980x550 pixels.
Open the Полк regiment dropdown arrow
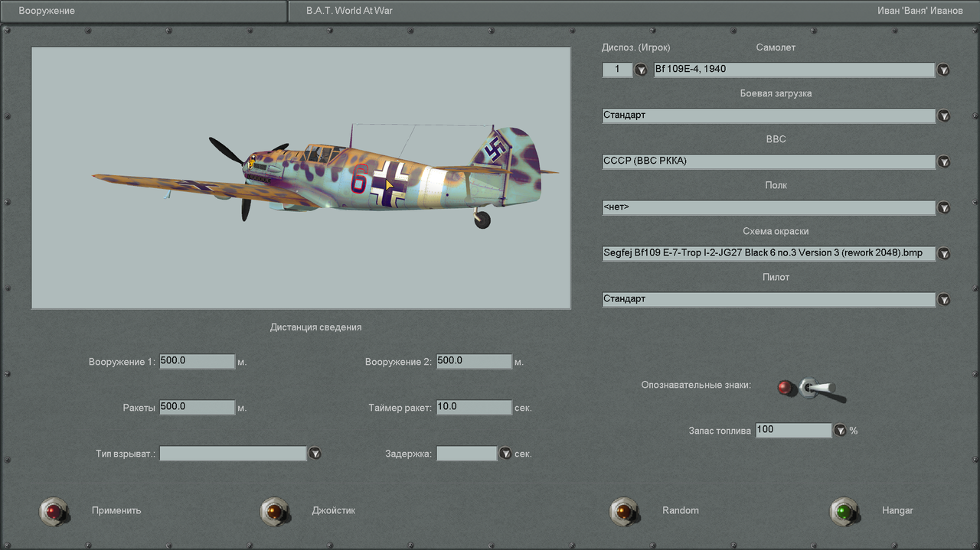click(944, 207)
